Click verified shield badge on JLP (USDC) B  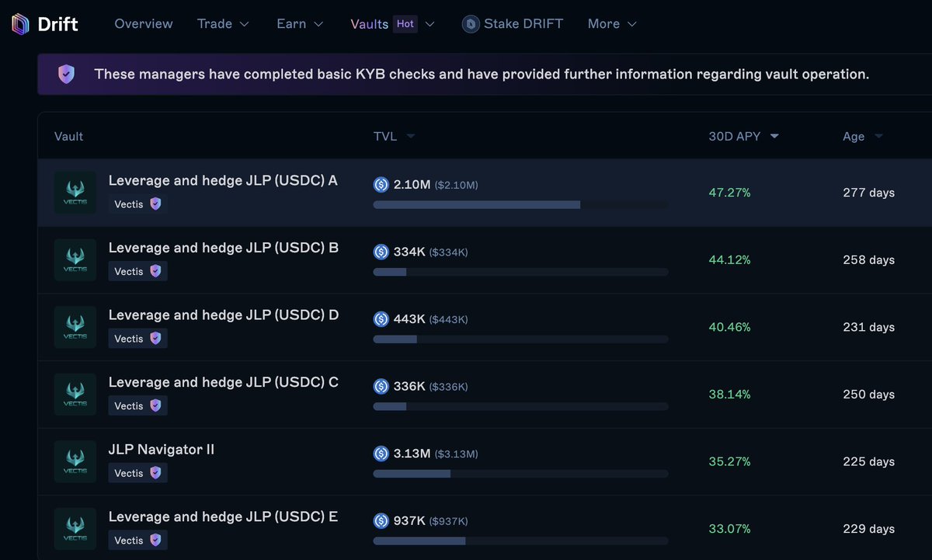[x=155, y=271]
